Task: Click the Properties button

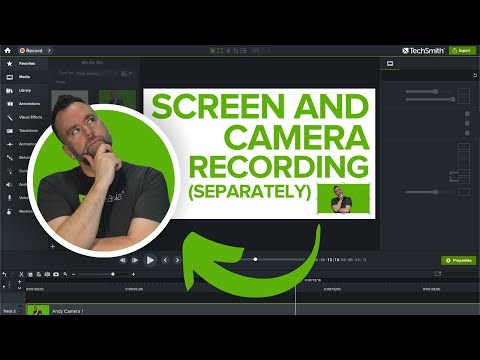Action: point(459,260)
